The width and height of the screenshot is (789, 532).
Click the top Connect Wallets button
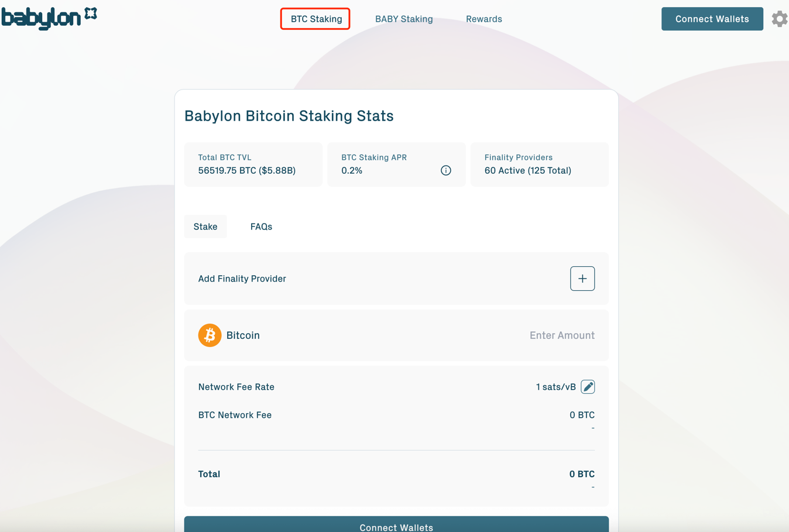click(x=712, y=19)
